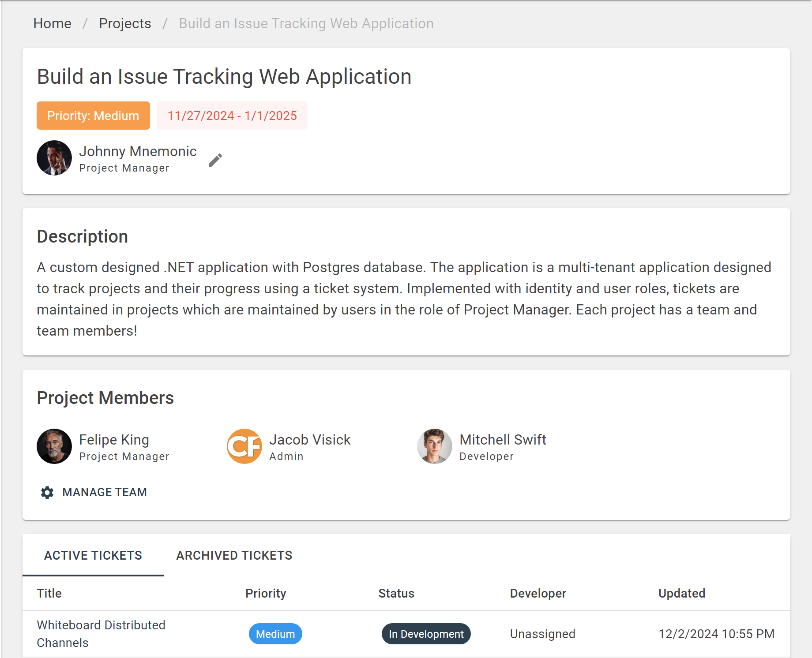Open the Home breadcrumb link
This screenshot has width=812, height=658.
52,23
